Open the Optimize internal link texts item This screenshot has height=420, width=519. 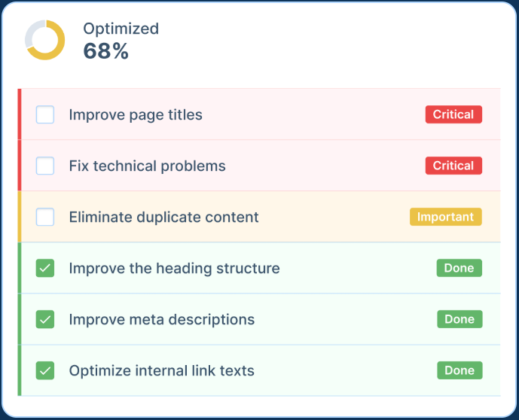(x=161, y=370)
